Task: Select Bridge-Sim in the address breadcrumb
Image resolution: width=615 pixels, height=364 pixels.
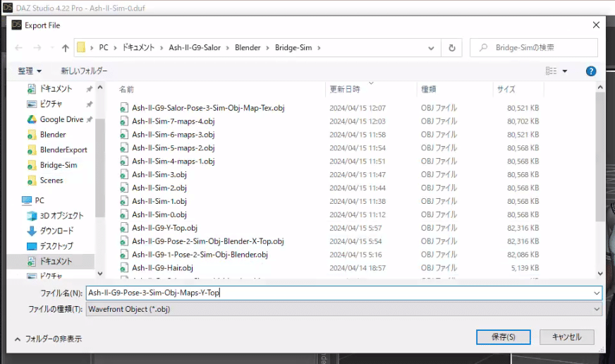Action: coord(293,48)
